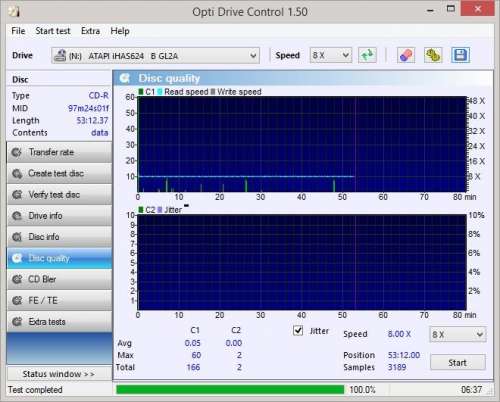
Task: Click the green test progress bar
Action: click(x=230, y=390)
